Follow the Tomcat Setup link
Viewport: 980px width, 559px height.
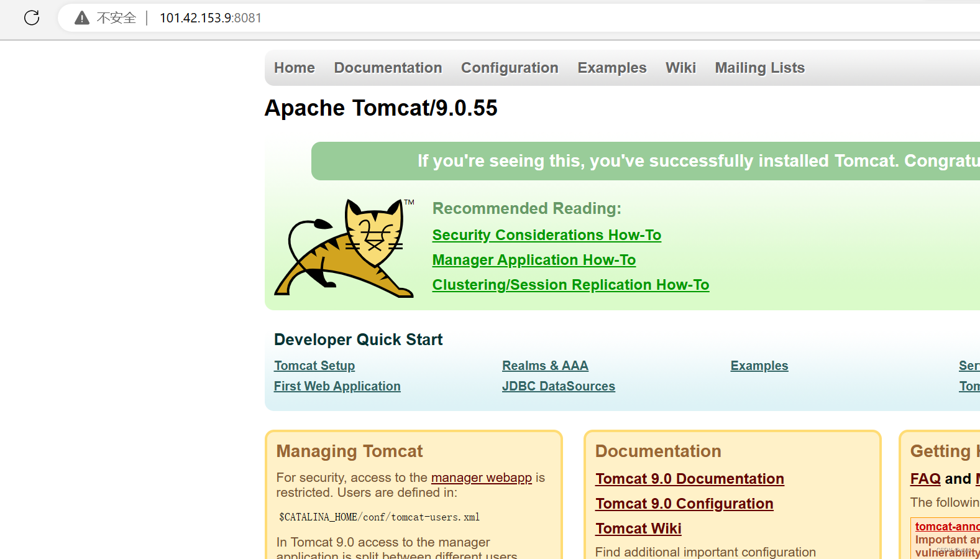pos(314,366)
